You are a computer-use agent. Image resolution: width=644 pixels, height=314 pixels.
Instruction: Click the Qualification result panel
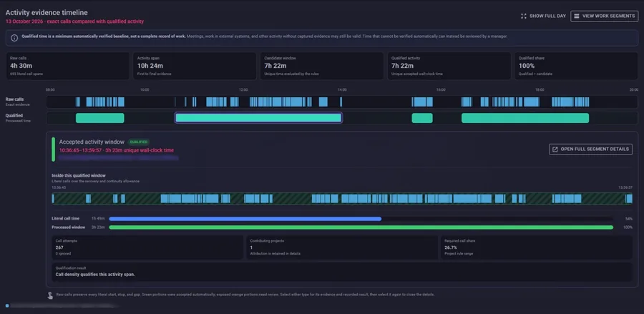[x=342, y=272]
